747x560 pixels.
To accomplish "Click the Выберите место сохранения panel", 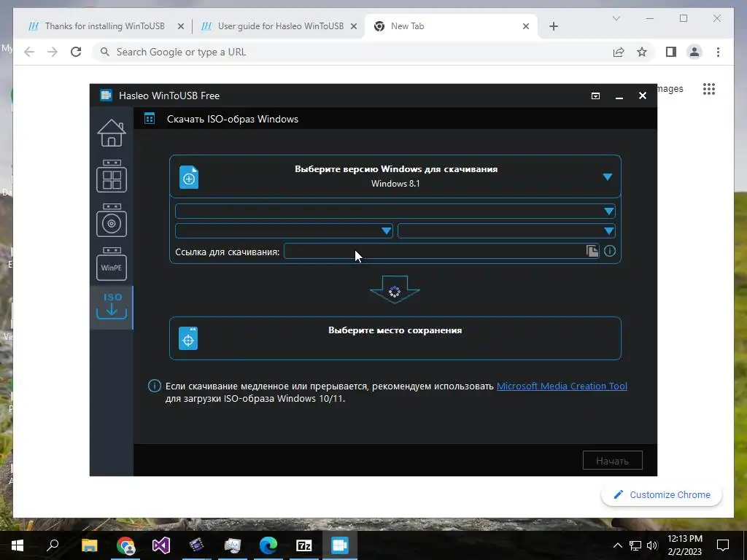I will [395, 338].
